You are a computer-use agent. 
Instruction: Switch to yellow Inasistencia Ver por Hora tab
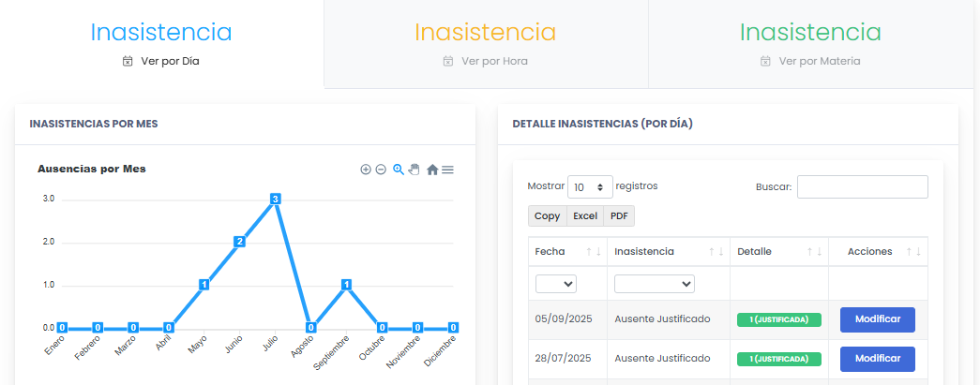486,44
